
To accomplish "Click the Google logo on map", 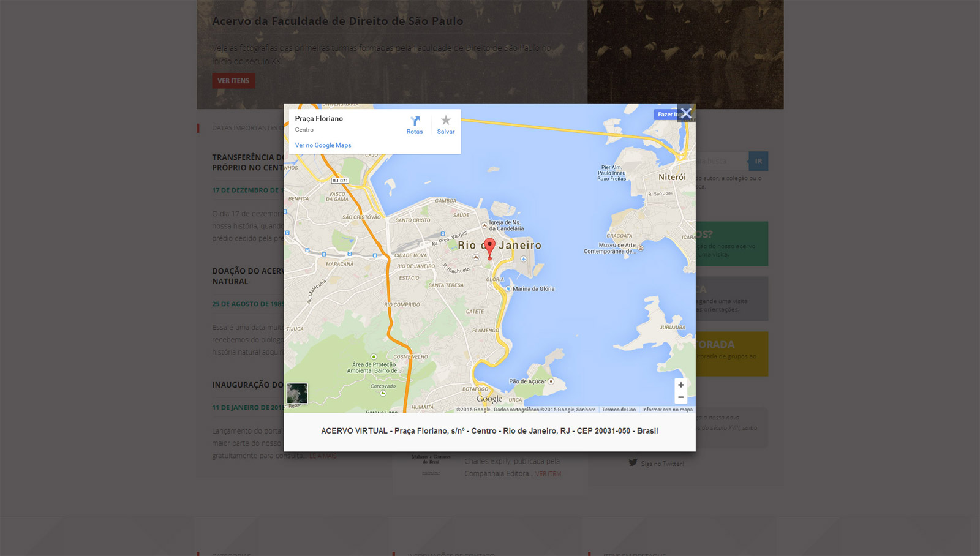I will (489, 399).
